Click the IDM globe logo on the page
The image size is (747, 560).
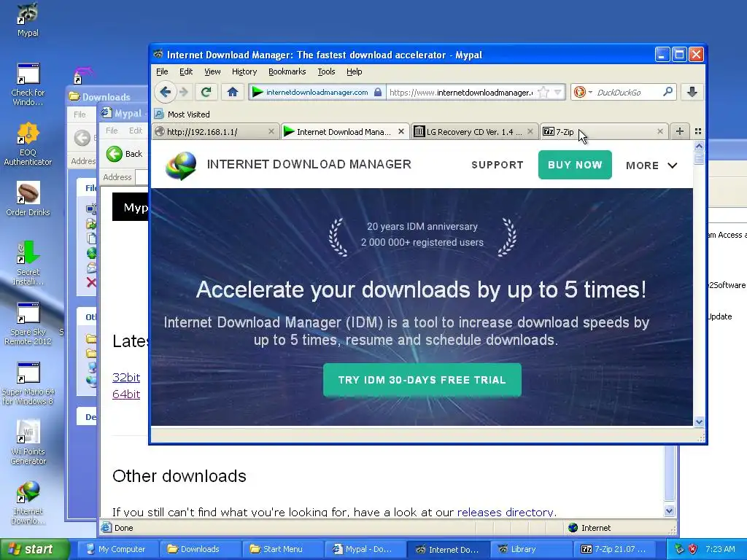(x=181, y=165)
